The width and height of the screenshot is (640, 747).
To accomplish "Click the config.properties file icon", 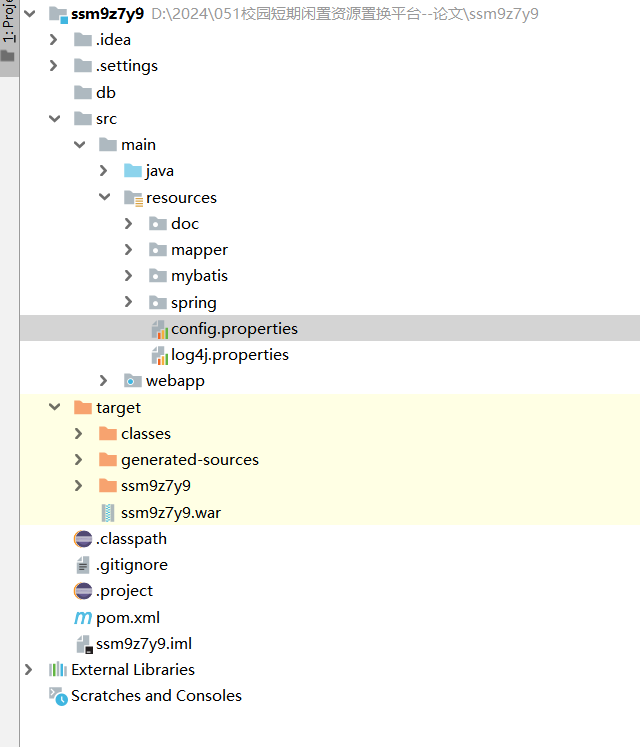I will 158,328.
